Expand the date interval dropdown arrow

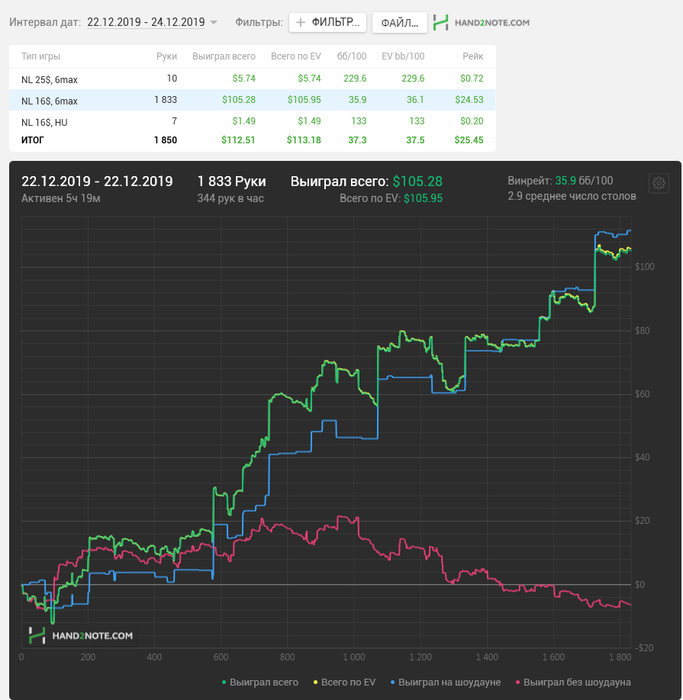pos(214,22)
